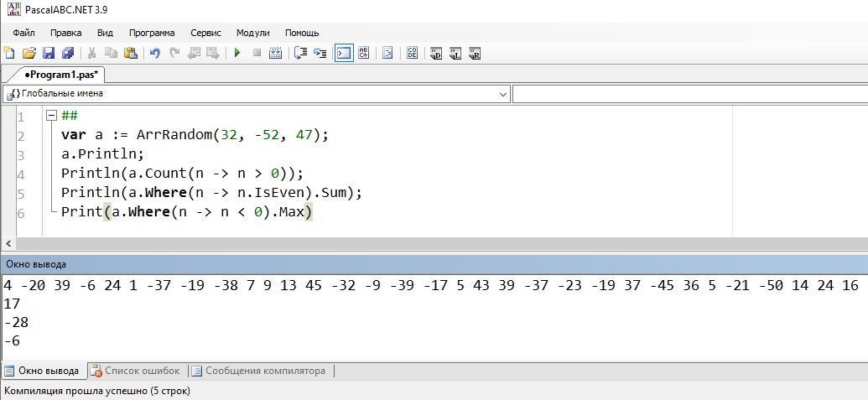Click the navigate backward toolbar icon

(194, 53)
